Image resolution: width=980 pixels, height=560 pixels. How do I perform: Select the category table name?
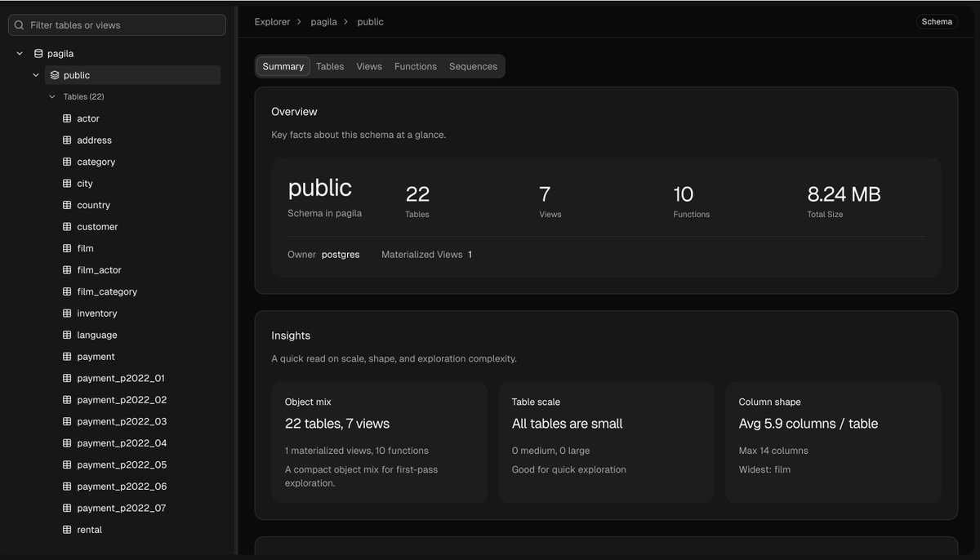coord(96,162)
